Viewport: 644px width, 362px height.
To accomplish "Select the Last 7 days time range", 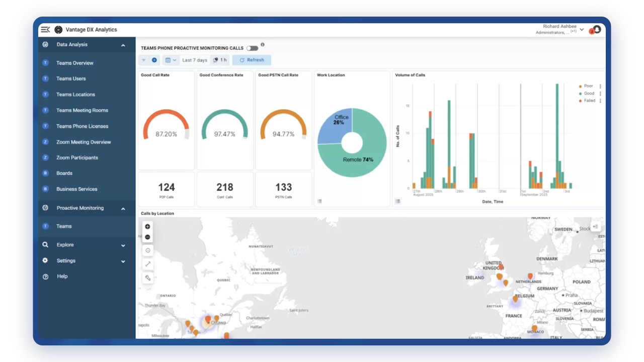I will [x=194, y=60].
